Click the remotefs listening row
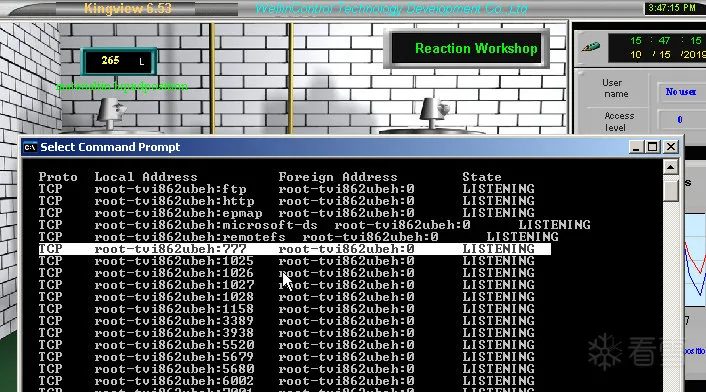The height and width of the screenshot is (392, 706). tap(299, 237)
